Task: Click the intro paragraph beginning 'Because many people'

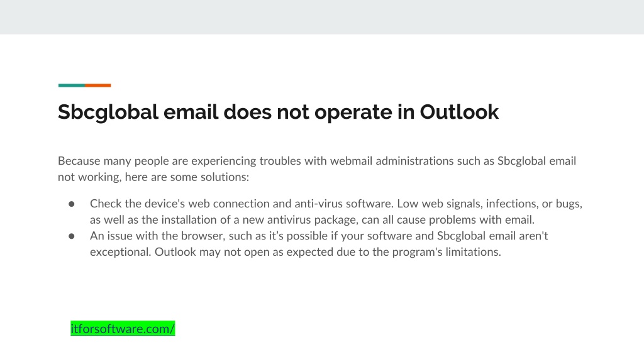Action: [317, 168]
